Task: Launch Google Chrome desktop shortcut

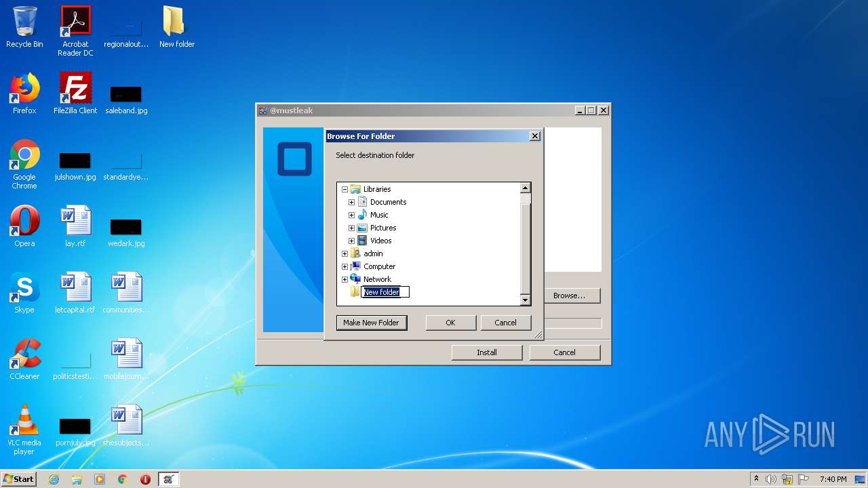Action: point(24,165)
